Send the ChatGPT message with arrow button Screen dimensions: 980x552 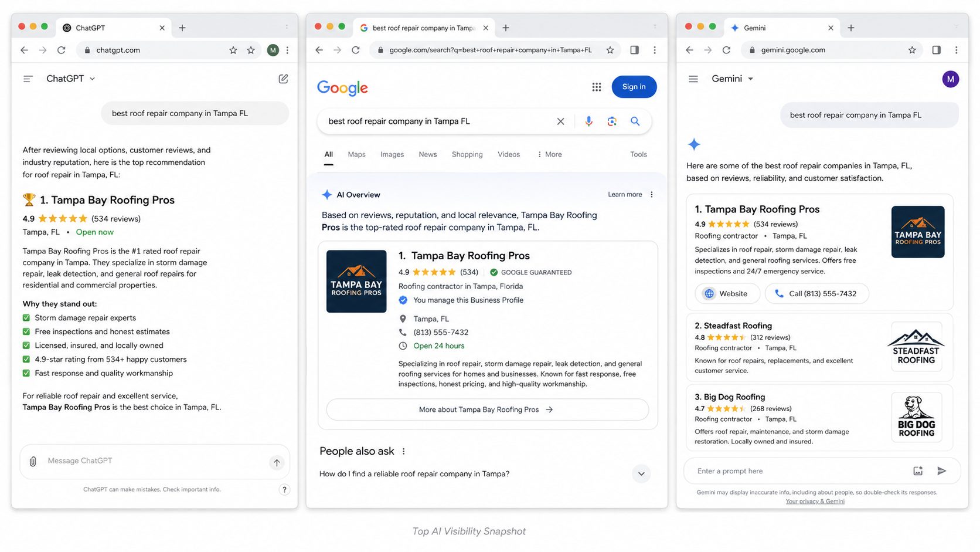pos(277,462)
